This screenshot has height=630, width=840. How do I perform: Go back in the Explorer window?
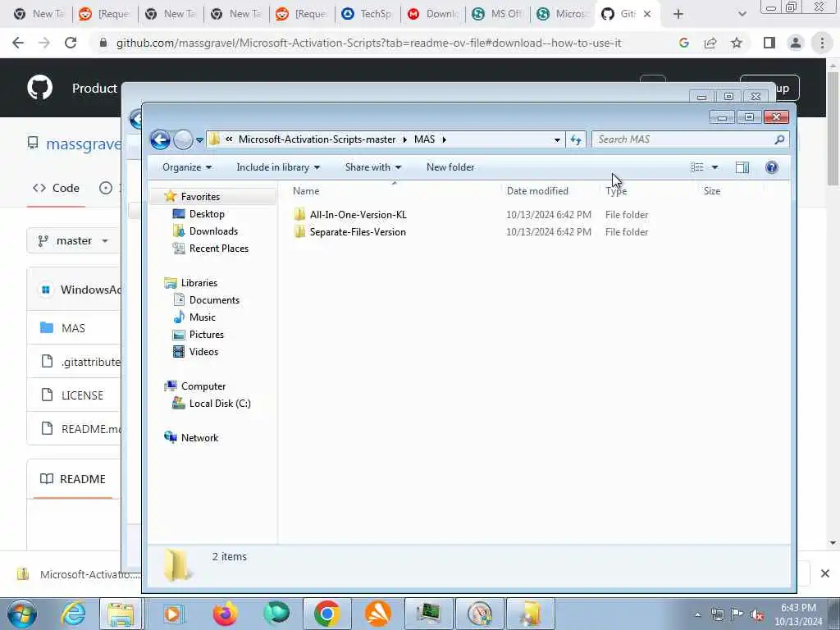pos(160,139)
